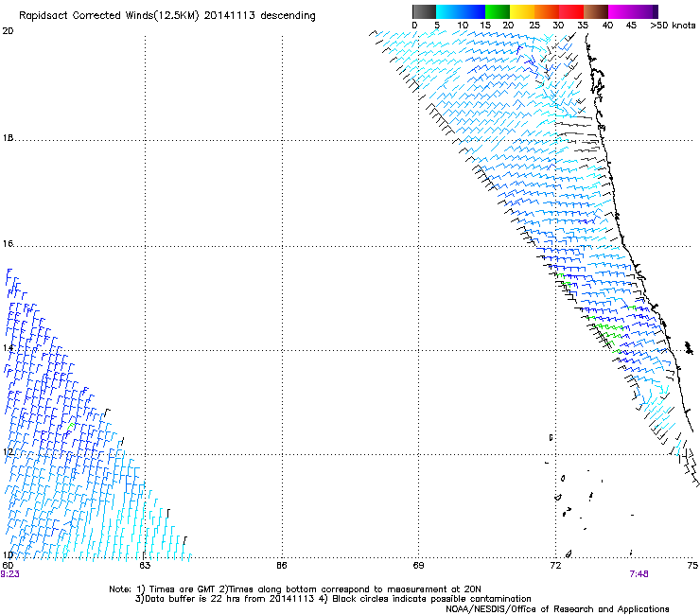The width and height of the screenshot is (700, 615).
Task: Click the latitude label 18
Action: click(8, 138)
